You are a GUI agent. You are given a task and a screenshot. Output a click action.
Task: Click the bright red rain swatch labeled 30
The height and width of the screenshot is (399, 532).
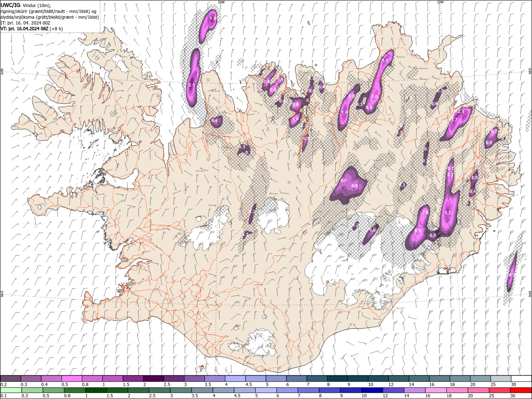521,390
